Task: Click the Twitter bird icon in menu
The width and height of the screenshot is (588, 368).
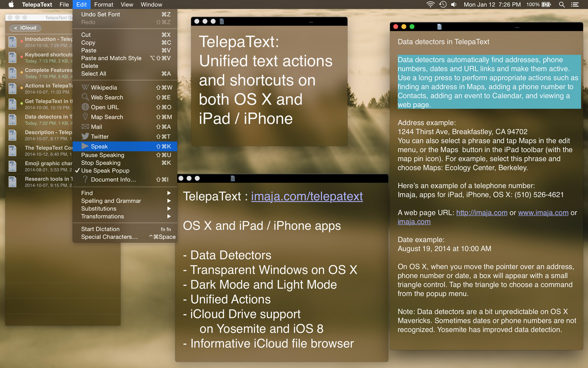Action: 85,136
